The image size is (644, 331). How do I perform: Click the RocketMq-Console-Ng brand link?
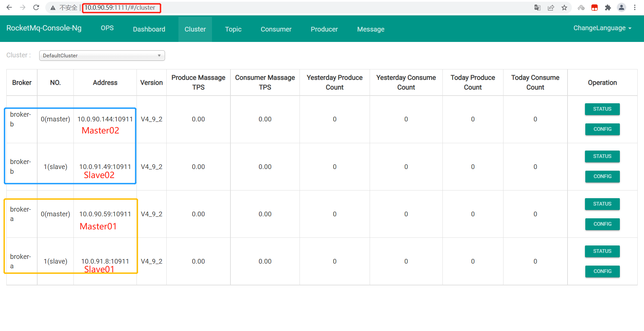coord(44,28)
